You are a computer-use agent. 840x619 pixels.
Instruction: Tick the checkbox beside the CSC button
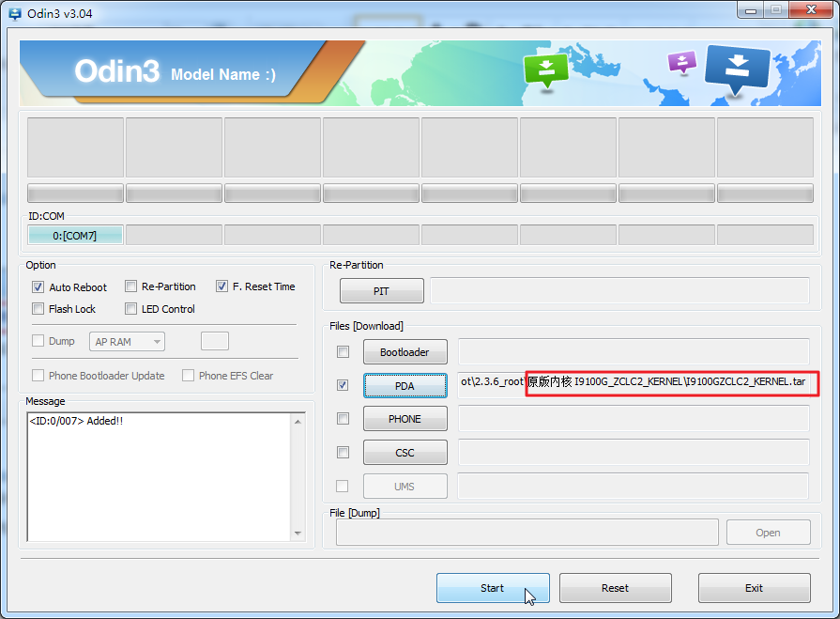click(343, 453)
